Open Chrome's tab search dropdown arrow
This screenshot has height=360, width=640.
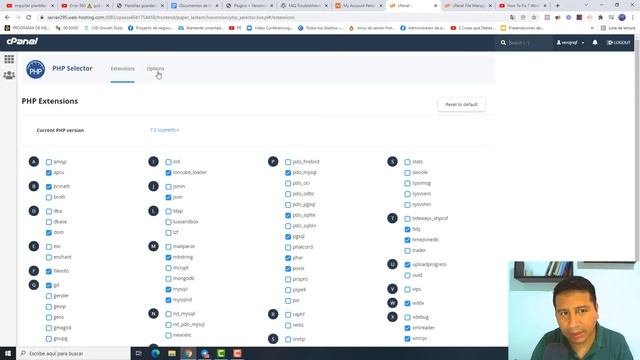[586, 5]
